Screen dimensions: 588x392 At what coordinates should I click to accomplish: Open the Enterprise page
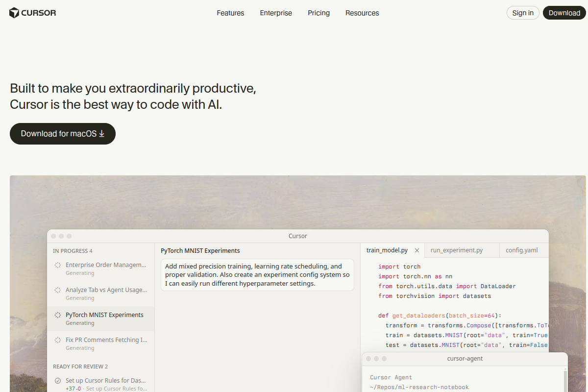276,13
